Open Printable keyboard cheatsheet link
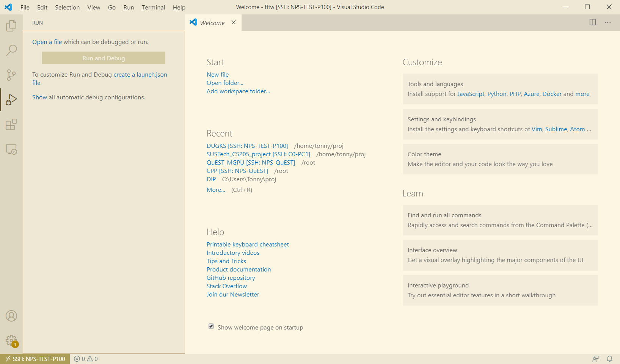 pyautogui.click(x=248, y=244)
